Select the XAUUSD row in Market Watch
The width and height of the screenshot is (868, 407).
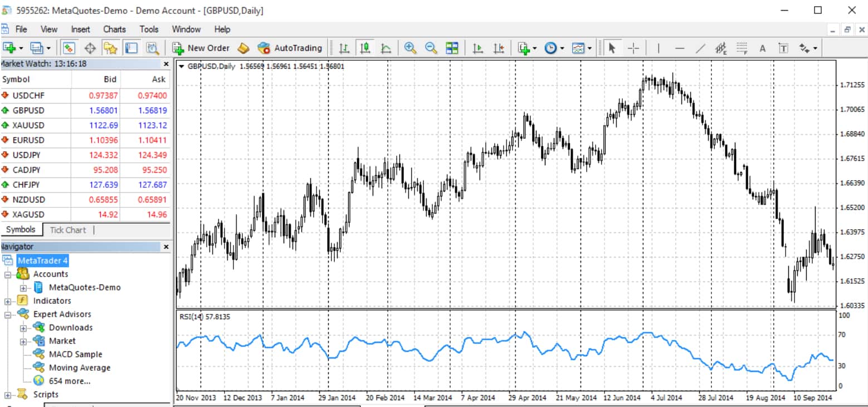click(28, 125)
